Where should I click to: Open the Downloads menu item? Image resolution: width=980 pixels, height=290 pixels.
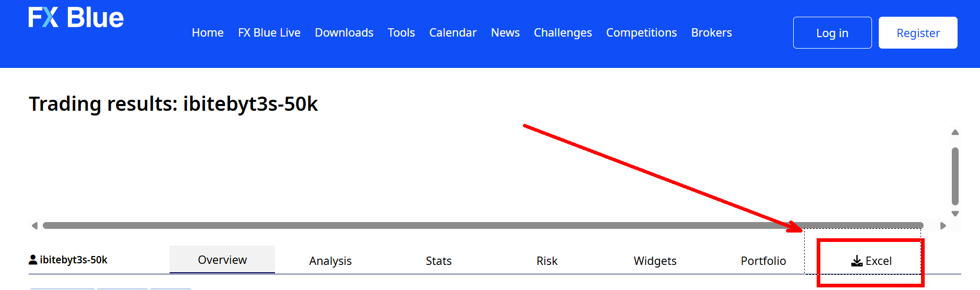(x=344, y=33)
